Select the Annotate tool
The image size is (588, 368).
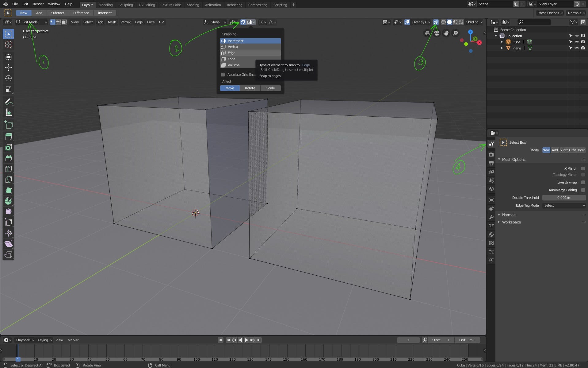(8, 101)
